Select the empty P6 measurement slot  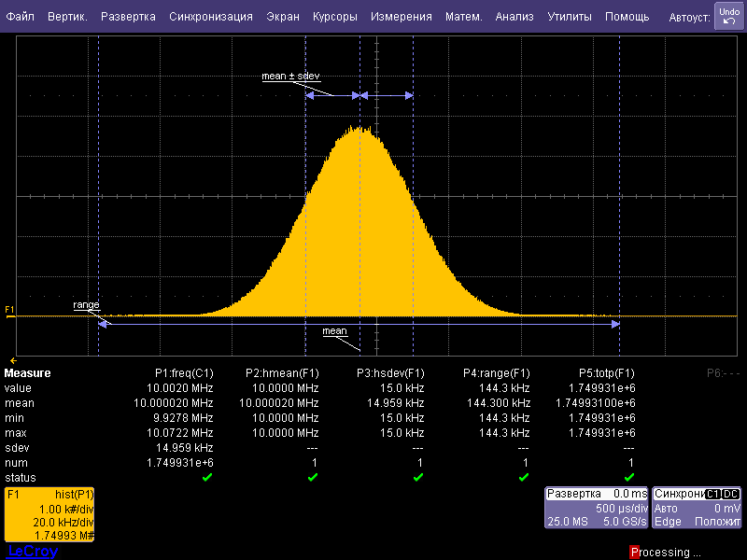tap(723, 373)
